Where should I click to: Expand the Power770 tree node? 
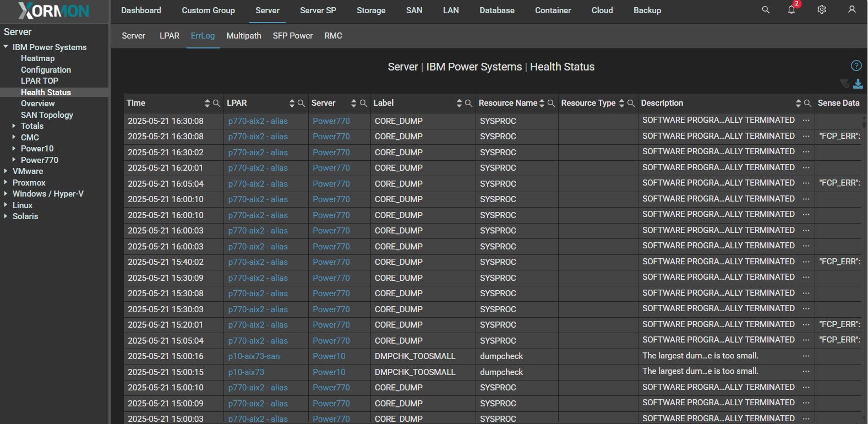point(14,160)
